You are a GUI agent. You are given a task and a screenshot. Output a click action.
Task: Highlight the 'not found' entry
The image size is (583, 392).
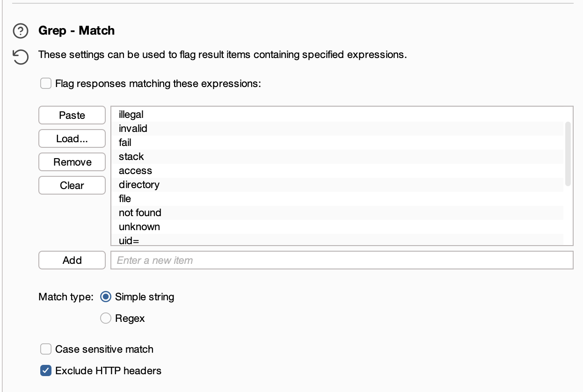tap(140, 213)
